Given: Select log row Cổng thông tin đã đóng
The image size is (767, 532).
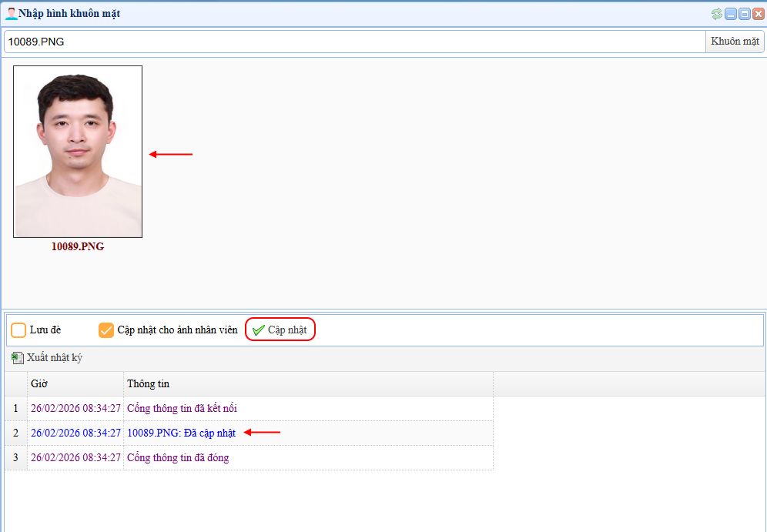Looking at the screenshot, I should pyautogui.click(x=178, y=457).
